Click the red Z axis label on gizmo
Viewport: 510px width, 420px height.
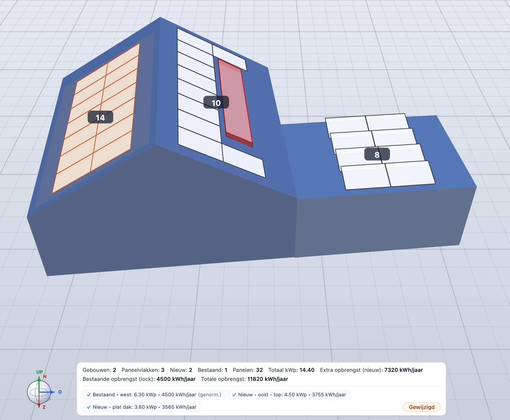point(44,407)
